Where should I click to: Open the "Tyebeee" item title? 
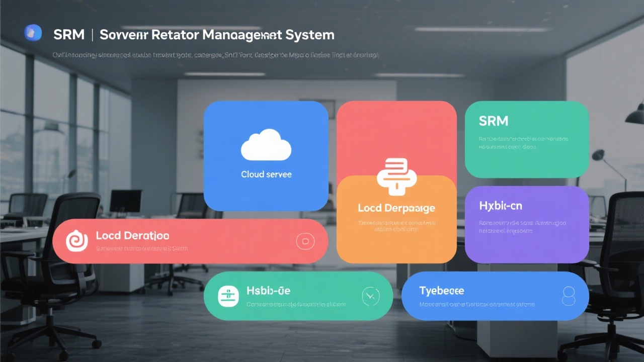[x=441, y=291]
